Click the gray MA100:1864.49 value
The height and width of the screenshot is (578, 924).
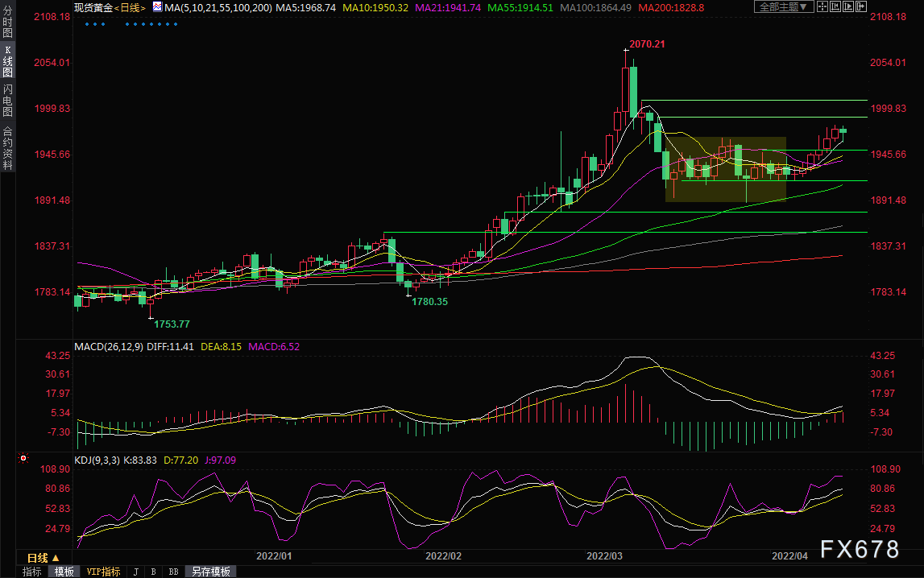pyautogui.click(x=596, y=8)
